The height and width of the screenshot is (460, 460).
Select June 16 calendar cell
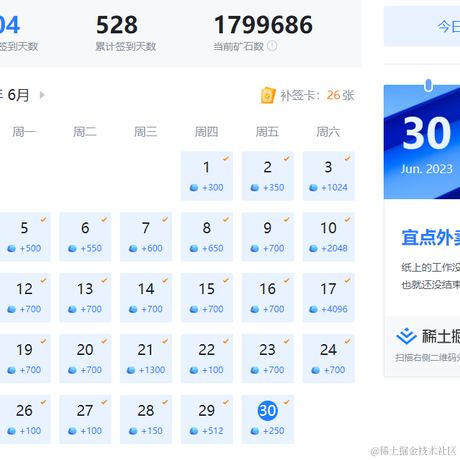pos(268,298)
